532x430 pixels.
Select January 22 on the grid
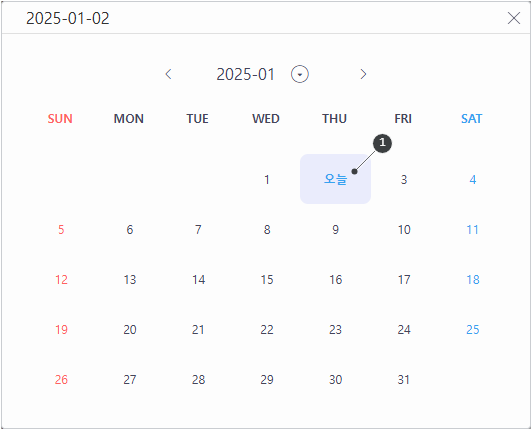[x=267, y=329]
